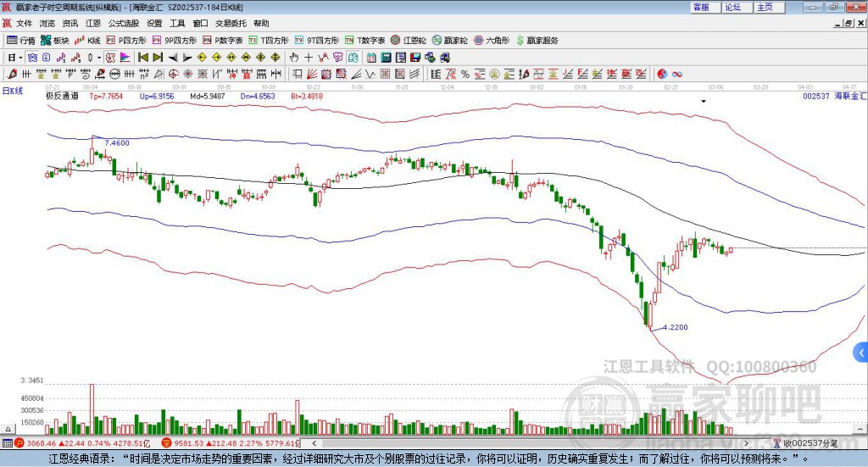Image resolution: width=868 pixels, height=467 pixels.
Task: Click the percent sign tool icon
Action: coord(465,74)
